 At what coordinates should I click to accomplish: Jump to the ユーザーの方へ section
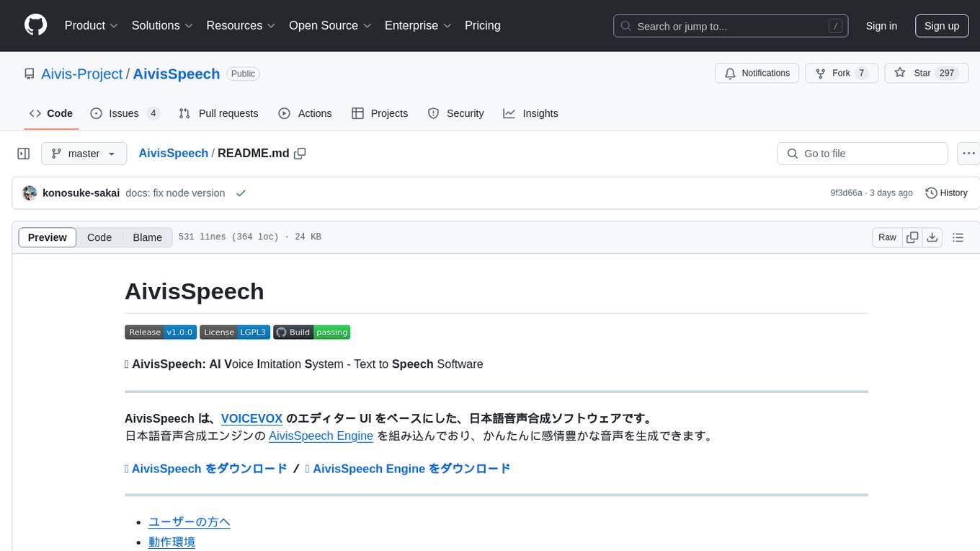(x=190, y=521)
